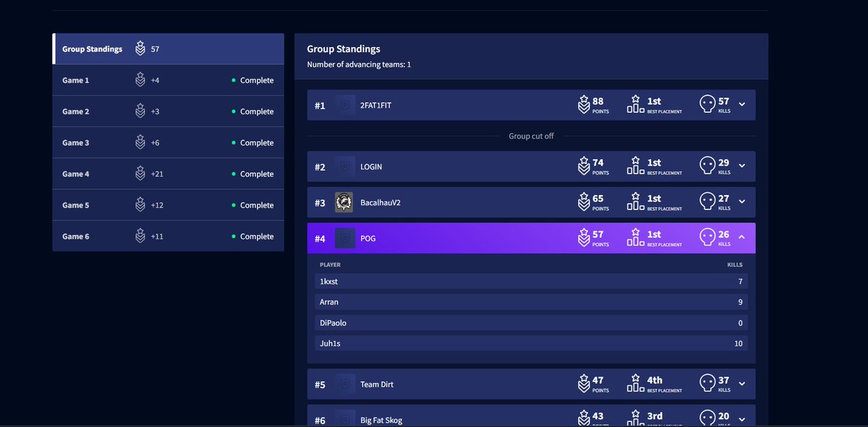Expand the Team Dirt row chevron

point(741,384)
